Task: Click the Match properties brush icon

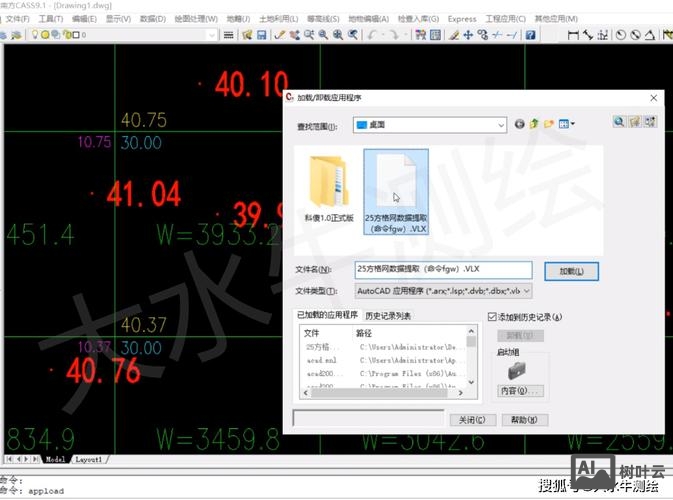Action: coord(454,35)
